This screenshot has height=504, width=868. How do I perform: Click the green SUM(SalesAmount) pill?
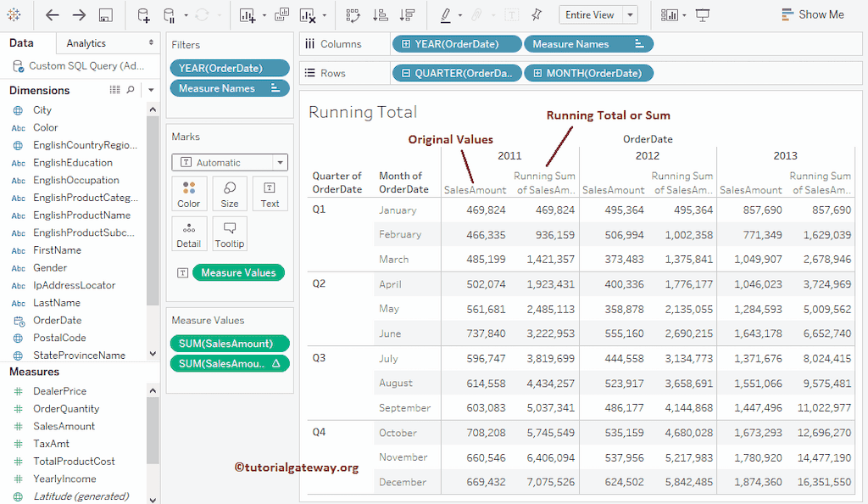point(229,343)
